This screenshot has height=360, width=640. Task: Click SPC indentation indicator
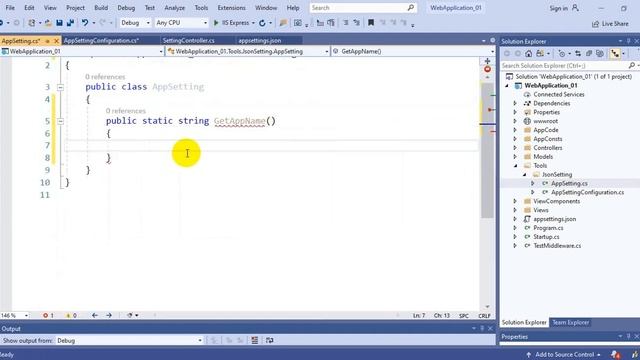464,316
